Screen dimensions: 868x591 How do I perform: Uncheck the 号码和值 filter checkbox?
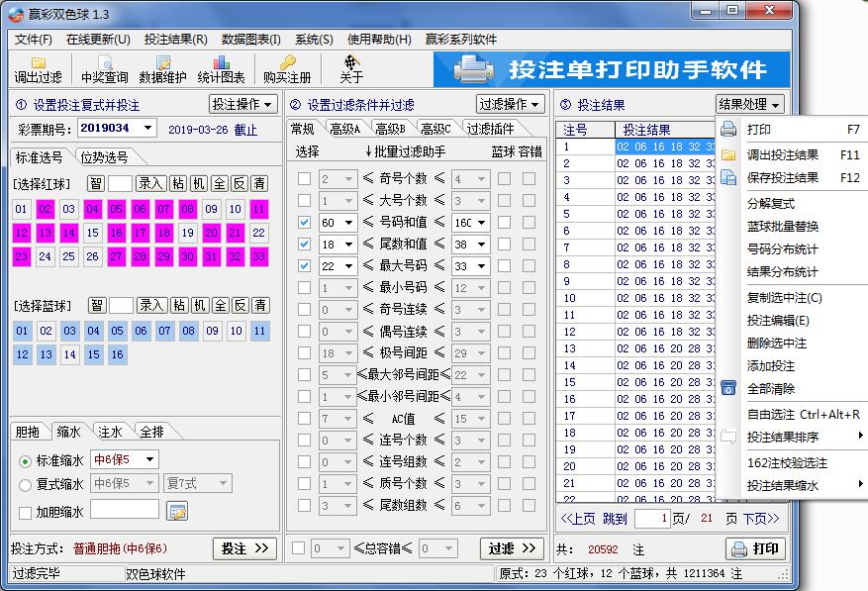306,222
